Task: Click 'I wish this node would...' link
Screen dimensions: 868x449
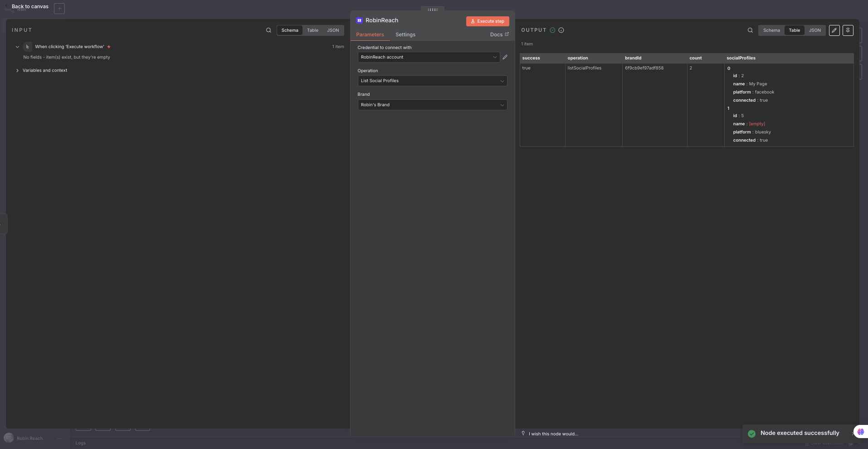Action: 553,434
